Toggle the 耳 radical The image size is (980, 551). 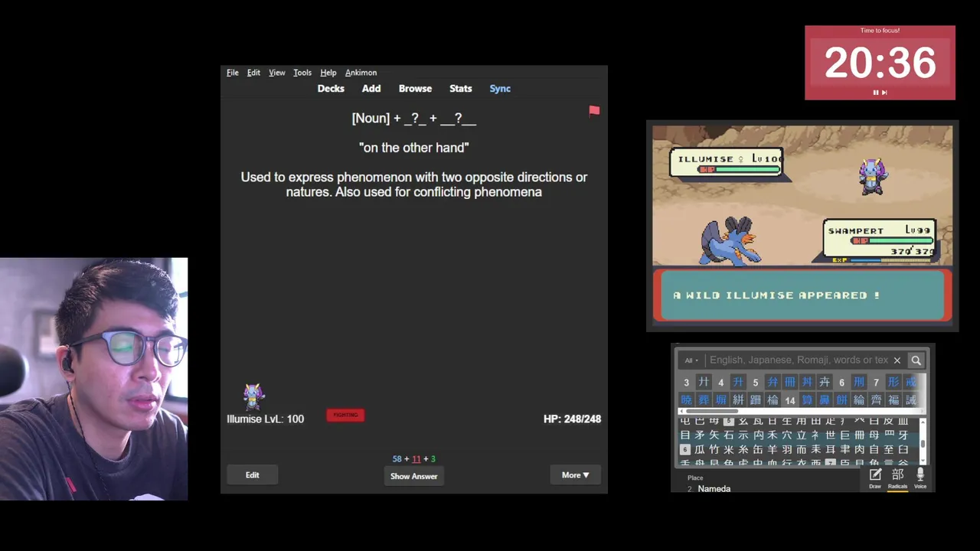[x=831, y=449]
